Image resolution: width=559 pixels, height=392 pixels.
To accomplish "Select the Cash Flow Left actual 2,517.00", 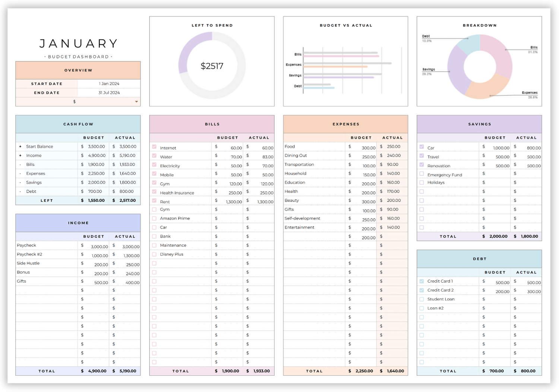I will click(x=127, y=200).
